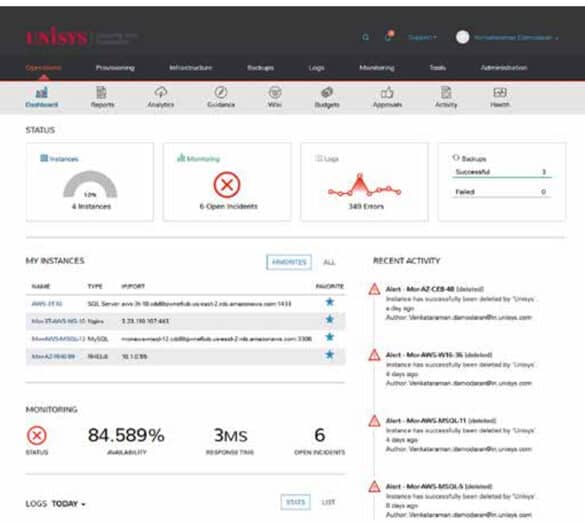Image resolution: width=585 pixels, height=524 pixels.
Task: Toggle favorite star for SQL Server instance
Action: 329,302
